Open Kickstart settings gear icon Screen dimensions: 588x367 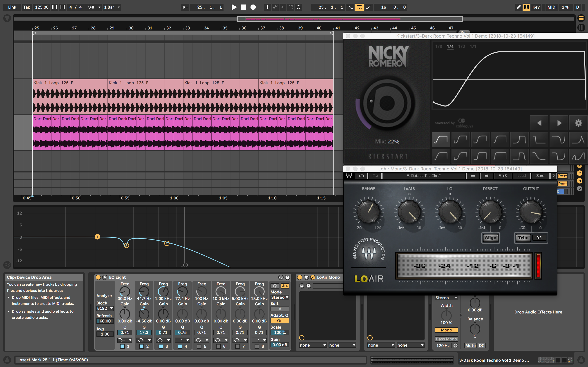(x=578, y=123)
